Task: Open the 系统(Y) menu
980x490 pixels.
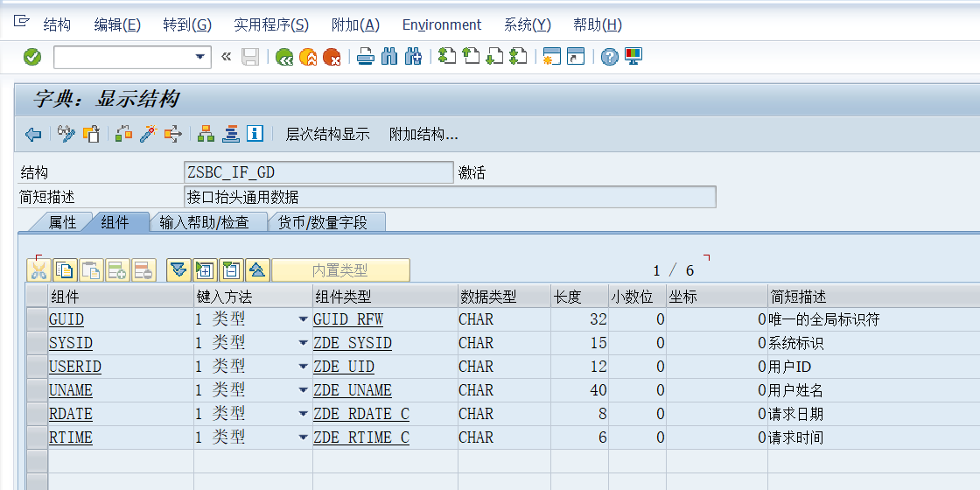Action: 528,25
